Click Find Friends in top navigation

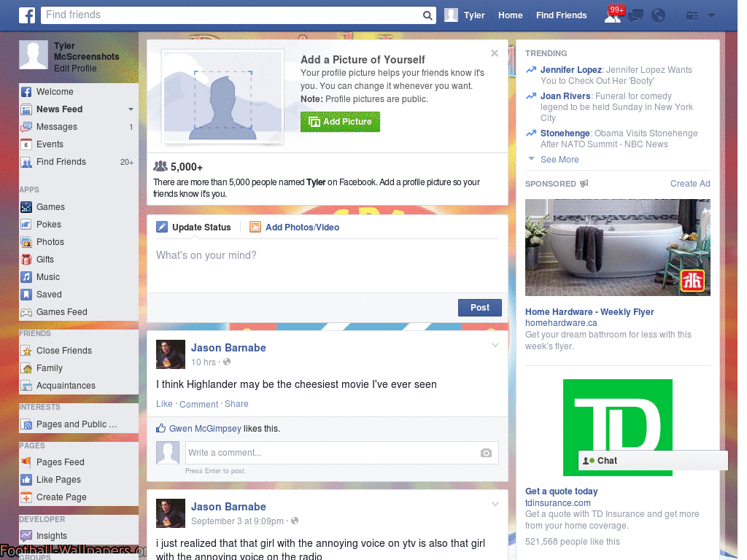click(x=561, y=15)
